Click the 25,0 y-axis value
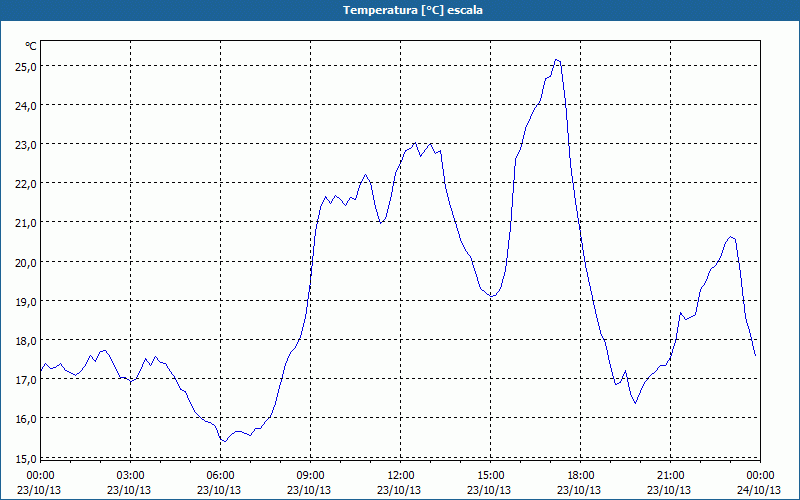Image resolution: width=800 pixels, height=500 pixels. click(x=27, y=66)
